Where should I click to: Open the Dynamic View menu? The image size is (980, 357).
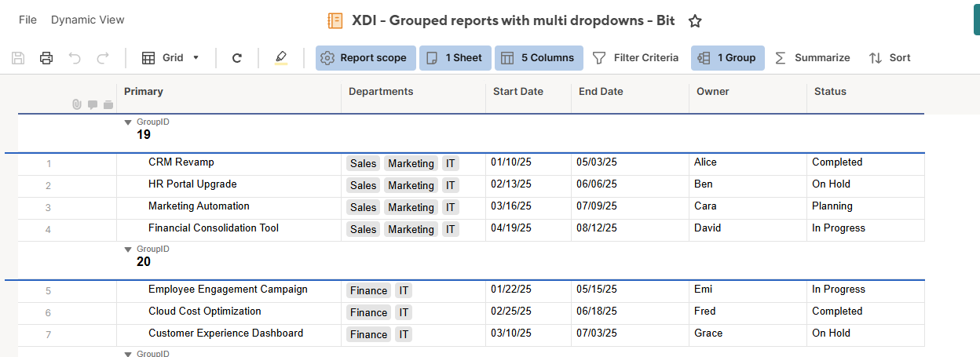pyautogui.click(x=88, y=20)
